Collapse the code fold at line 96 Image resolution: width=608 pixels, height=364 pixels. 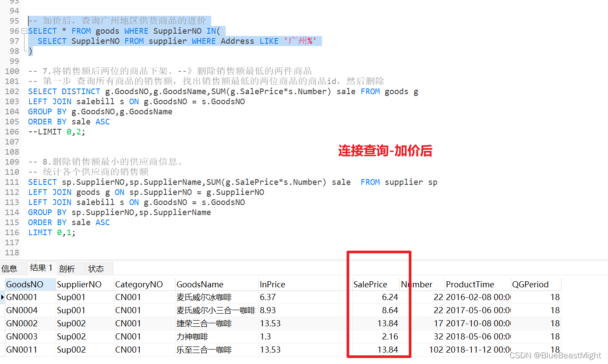point(24,31)
